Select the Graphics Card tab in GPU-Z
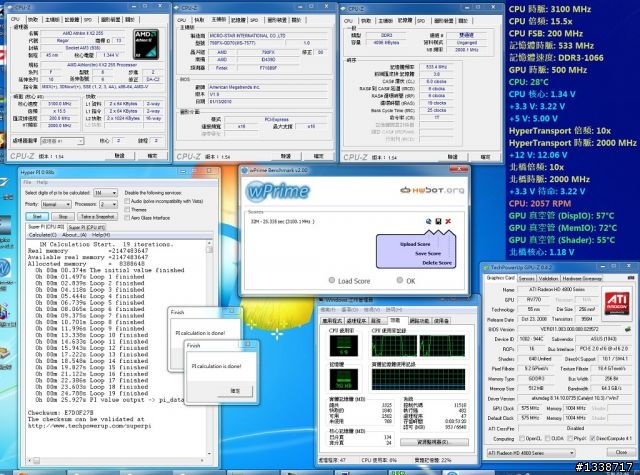The image size is (640, 475). 500,278
